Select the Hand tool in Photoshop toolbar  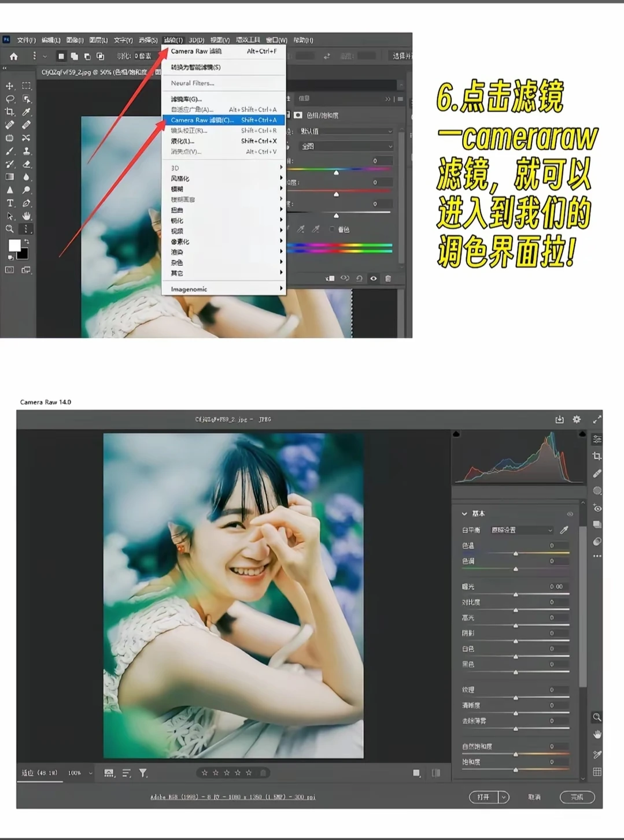pos(26,216)
